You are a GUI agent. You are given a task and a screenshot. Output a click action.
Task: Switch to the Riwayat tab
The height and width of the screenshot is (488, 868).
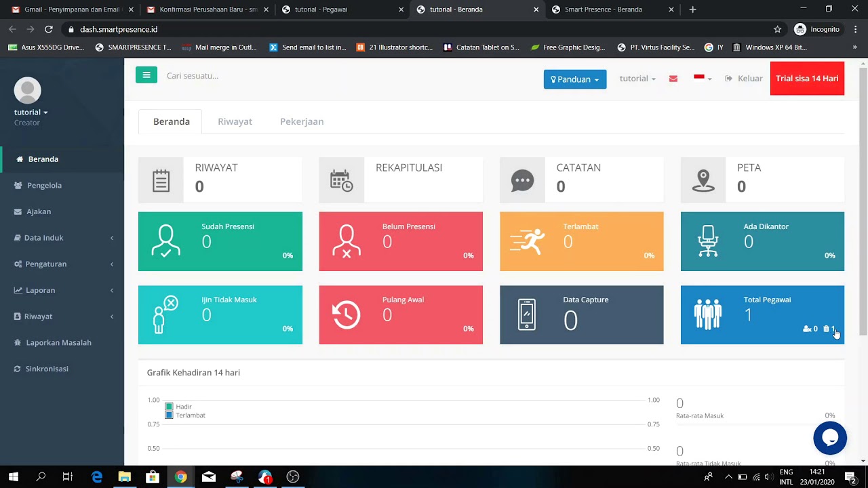coord(235,122)
